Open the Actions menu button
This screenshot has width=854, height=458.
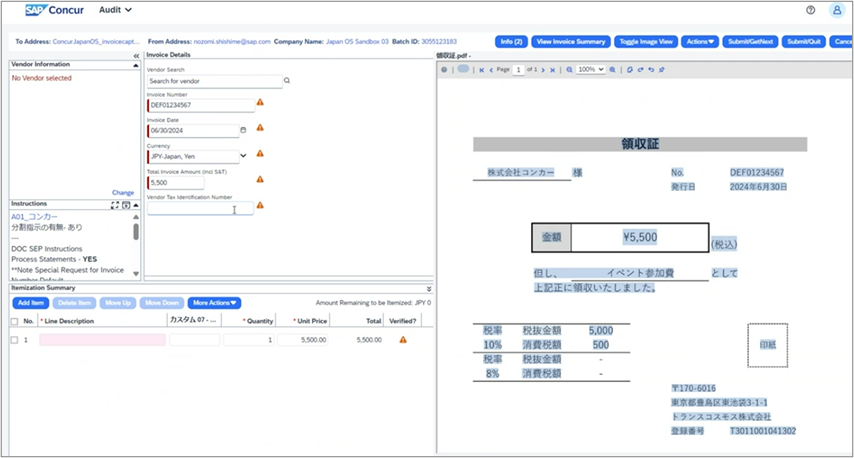click(700, 41)
